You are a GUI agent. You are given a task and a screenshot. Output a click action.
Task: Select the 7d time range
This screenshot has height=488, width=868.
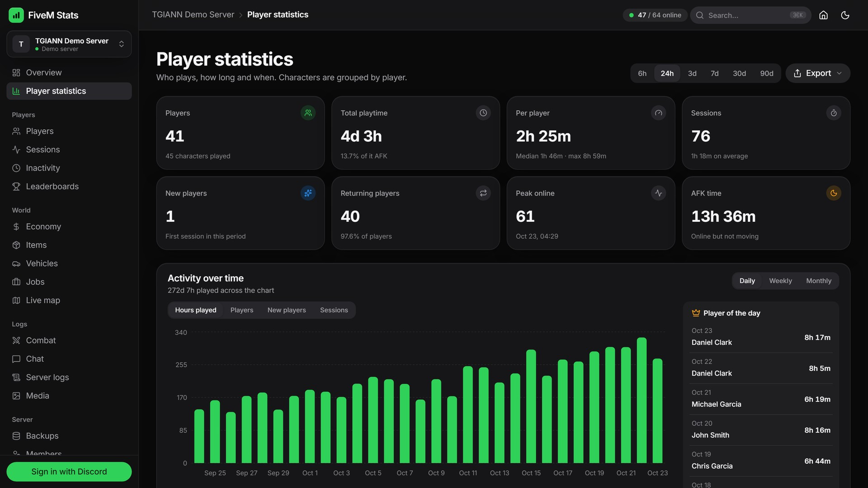pyautogui.click(x=714, y=73)
